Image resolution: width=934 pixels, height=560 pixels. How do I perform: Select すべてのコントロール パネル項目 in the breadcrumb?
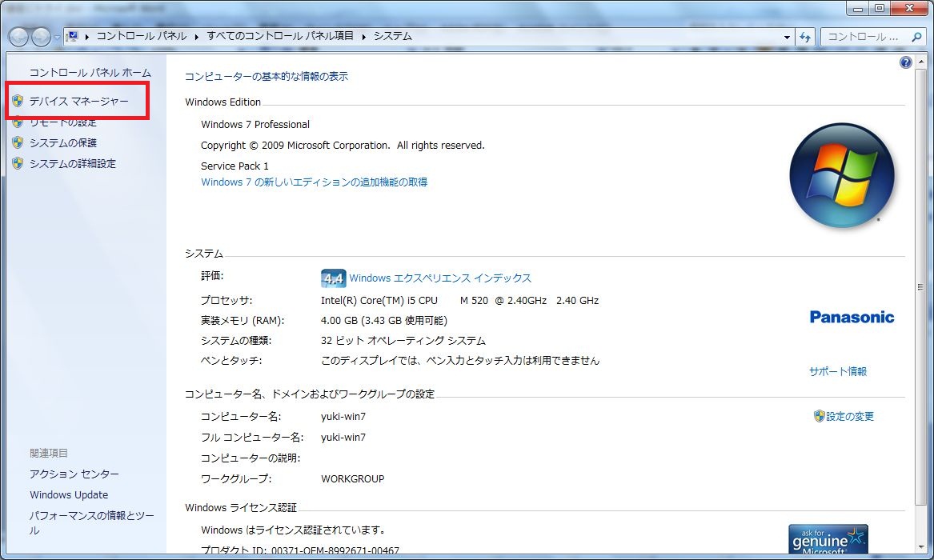[280, 36]
